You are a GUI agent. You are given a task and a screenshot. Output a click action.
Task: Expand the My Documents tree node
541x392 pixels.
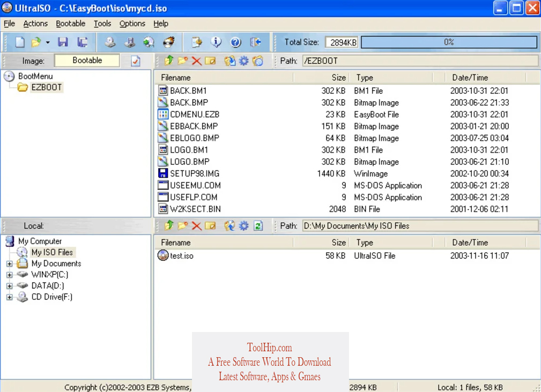pyautogui.click(x=10, y=264)
